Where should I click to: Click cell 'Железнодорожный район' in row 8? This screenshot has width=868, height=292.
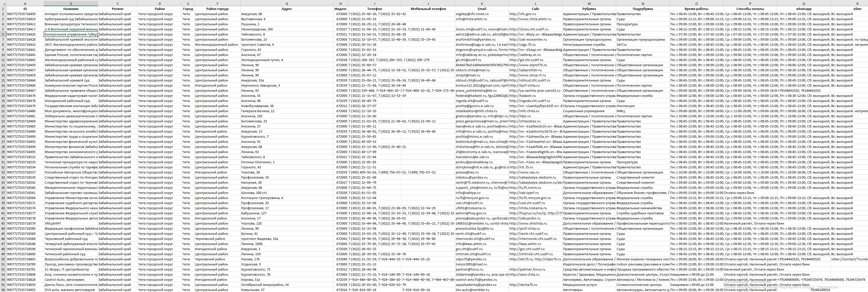(217, 44)
